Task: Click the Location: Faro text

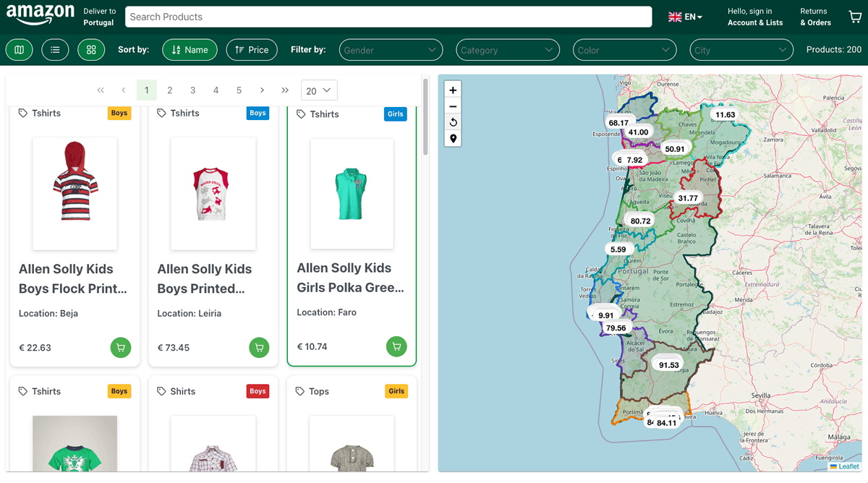Action: click(x=327, y=312)
